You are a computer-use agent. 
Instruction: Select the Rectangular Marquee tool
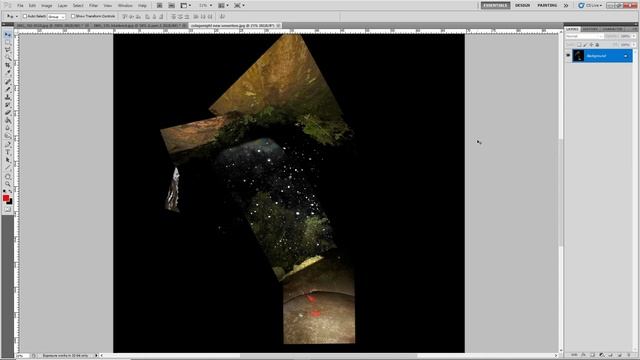[8, 42]
